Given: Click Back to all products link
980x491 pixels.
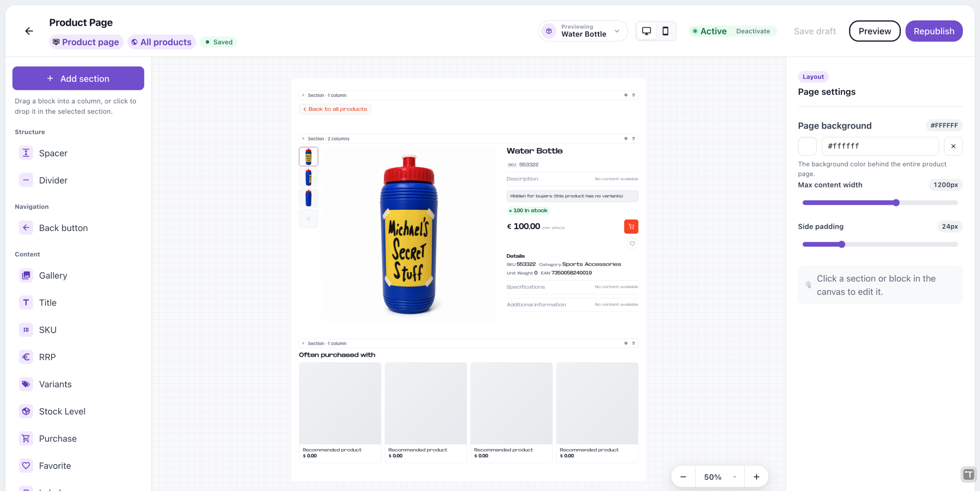Looking at the screenshot, I should point(335,109).
